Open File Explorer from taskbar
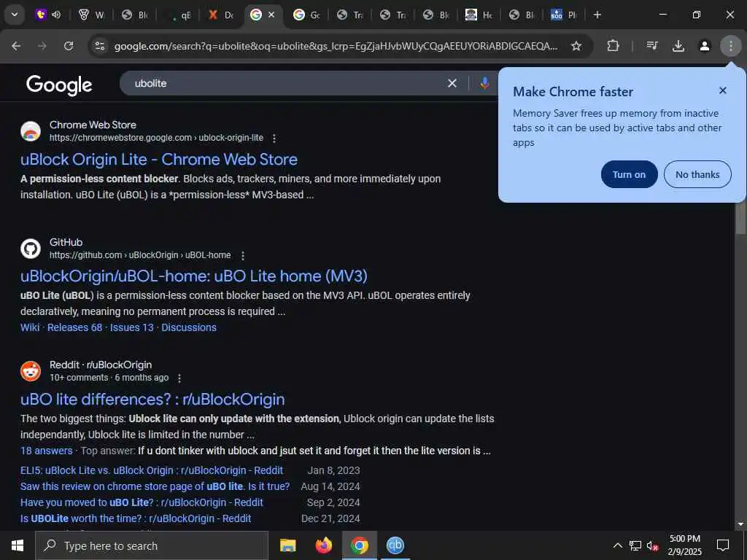747x560 pixels. (287, 545)
